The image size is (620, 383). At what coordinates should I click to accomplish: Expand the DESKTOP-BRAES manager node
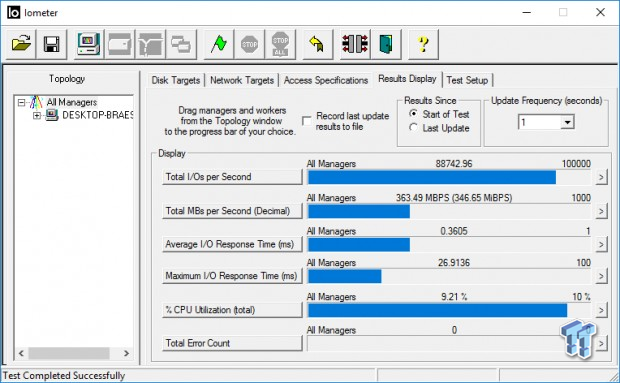point(37,115)
